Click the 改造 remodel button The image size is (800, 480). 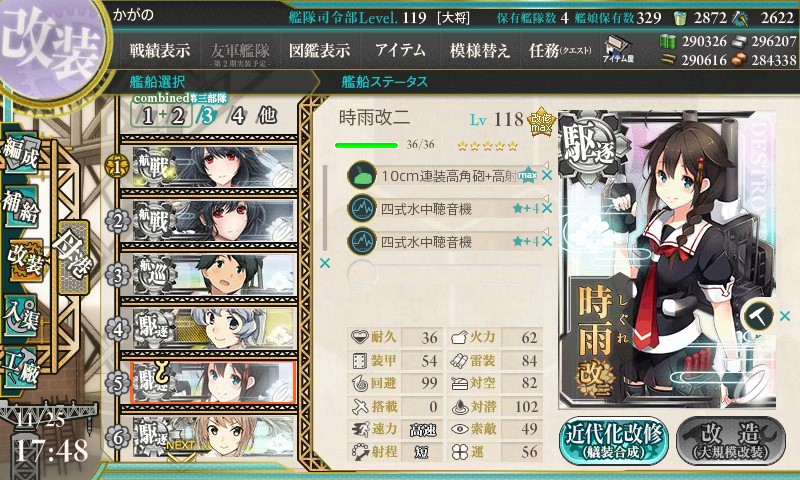pos(732,441)
